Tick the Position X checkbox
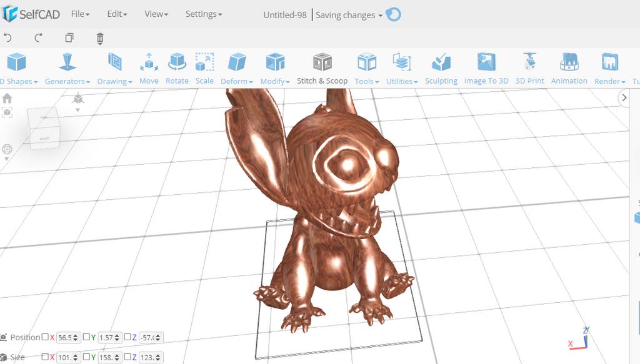640x364 pixels. click(45, 337)
